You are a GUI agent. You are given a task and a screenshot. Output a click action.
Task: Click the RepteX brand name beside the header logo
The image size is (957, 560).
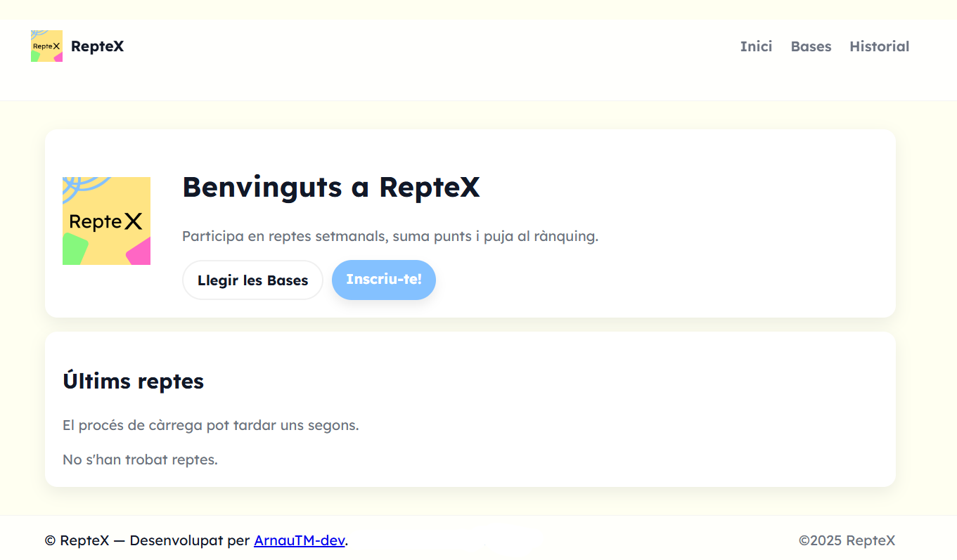pos(97,46)
